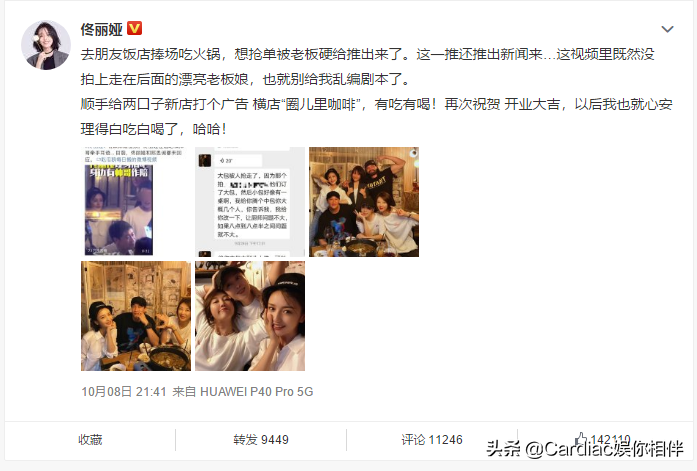View the hotpot table photo thumbnail

(x=136, y=316)
